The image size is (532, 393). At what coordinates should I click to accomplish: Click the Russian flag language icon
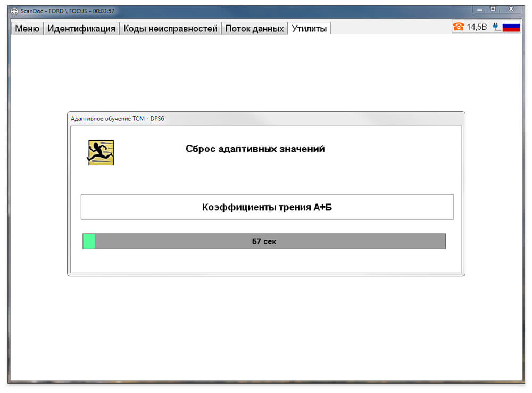[x=511, y=27]
